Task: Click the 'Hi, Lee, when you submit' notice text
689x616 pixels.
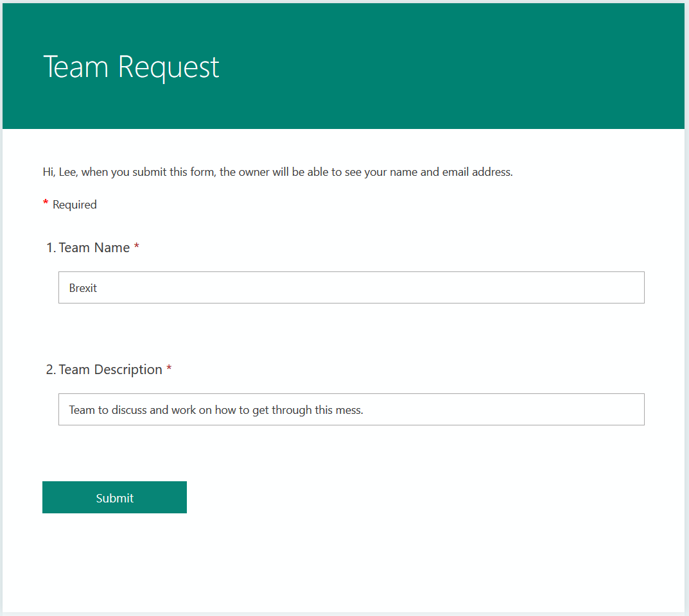Action: (x=277, y=172)
